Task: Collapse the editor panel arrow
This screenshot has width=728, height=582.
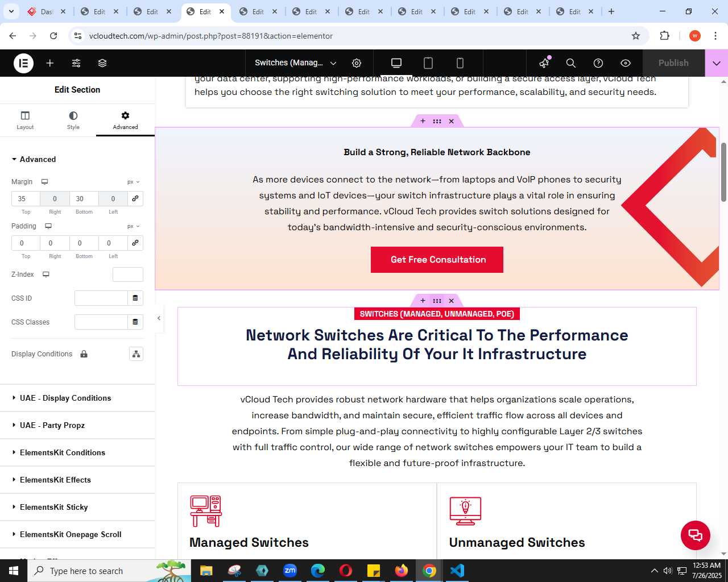Action: coord(159,318)
